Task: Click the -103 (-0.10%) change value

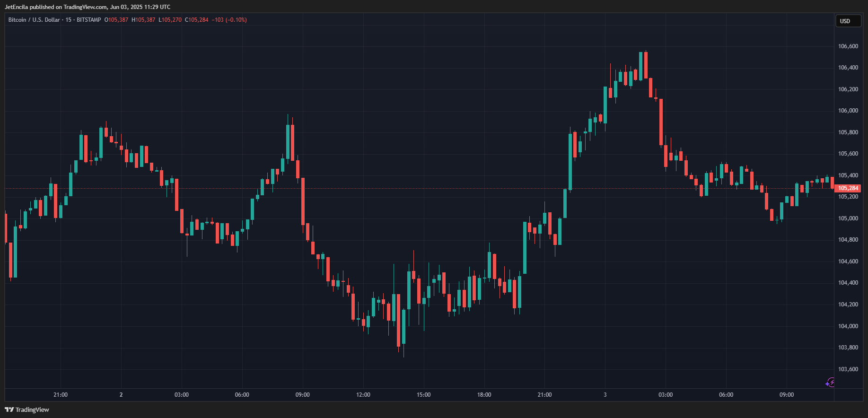Action: (229, 20)
